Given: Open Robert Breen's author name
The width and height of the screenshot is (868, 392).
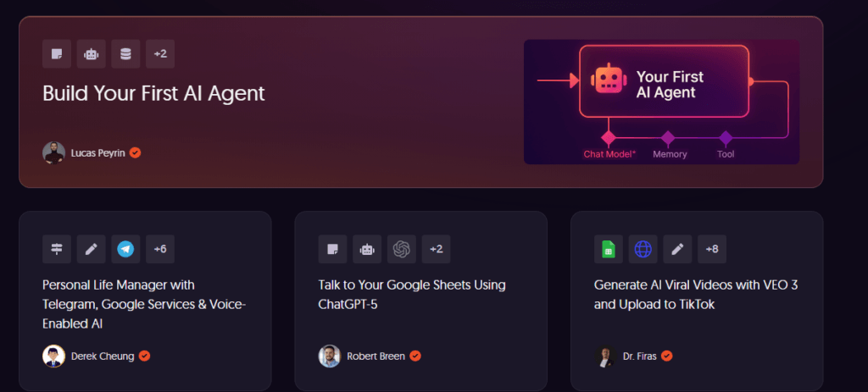Looking at the screenshot, I should [x=376, y=356].
